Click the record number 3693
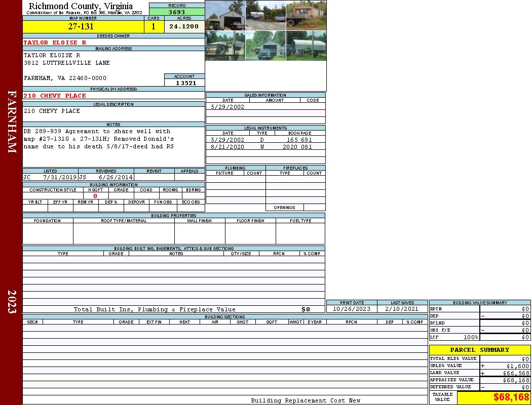532x405 pixels. pyautogui.click(x=177, y=12)
